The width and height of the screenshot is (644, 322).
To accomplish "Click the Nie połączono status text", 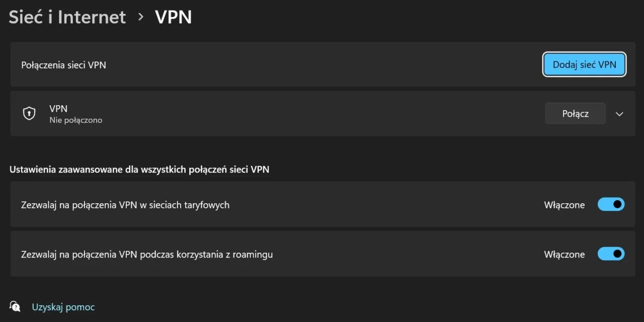I will click(75, 120).
